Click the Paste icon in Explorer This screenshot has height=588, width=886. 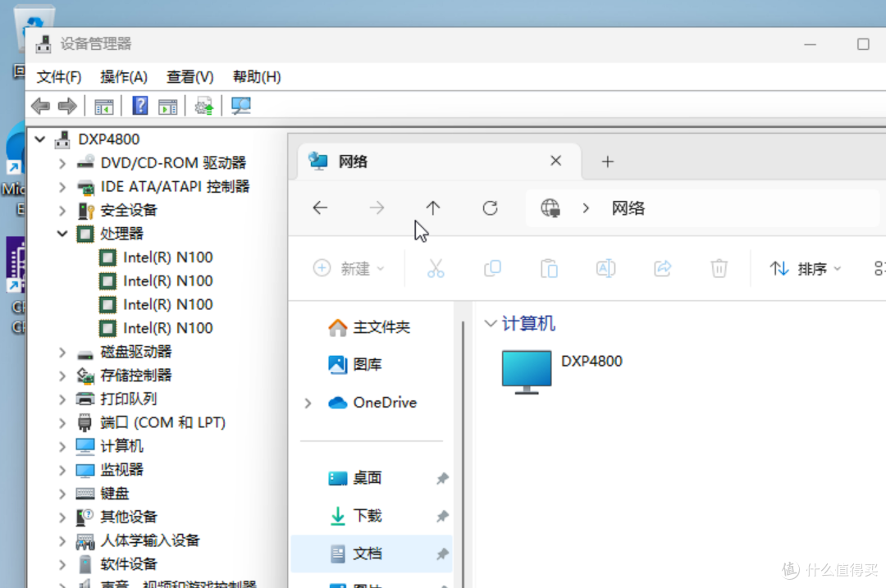[x=549, y=268]
